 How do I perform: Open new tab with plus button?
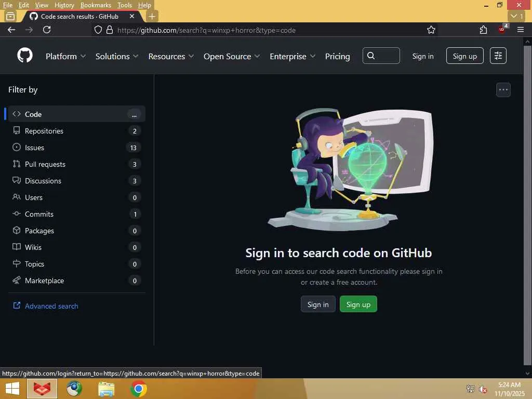coord(152,16)
